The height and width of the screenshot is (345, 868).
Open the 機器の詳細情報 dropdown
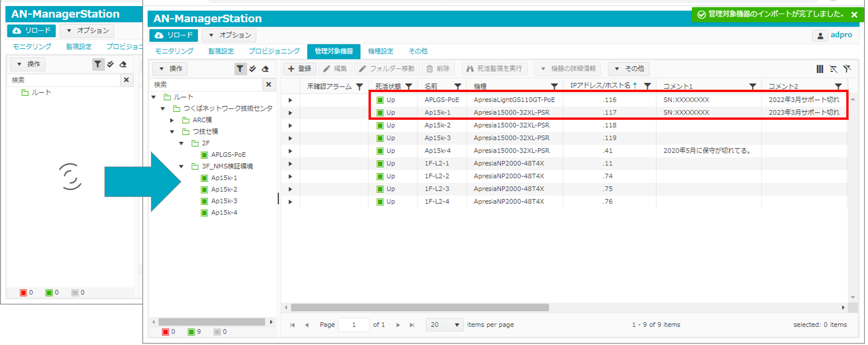tap(568, 69)
